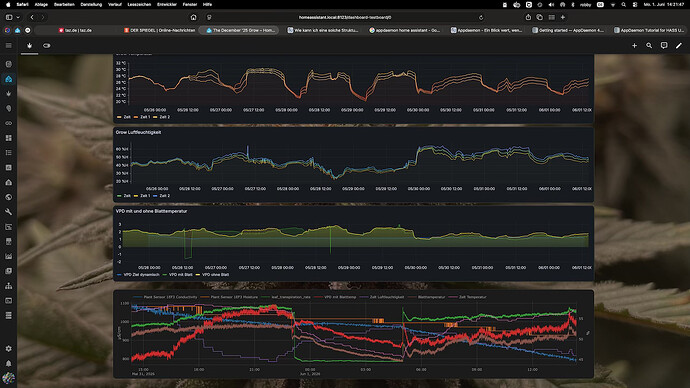Switch to Getting started AppDaemon tab

[x=568, y=30]
